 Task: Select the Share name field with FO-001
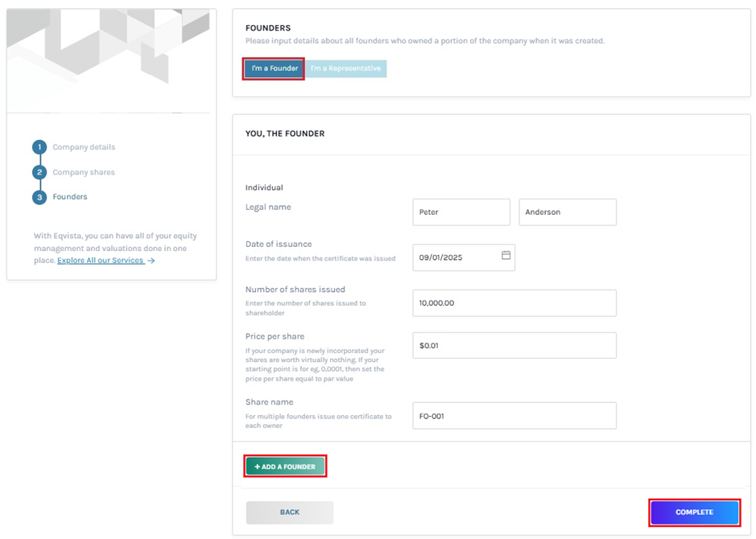[x=514, y=415]
